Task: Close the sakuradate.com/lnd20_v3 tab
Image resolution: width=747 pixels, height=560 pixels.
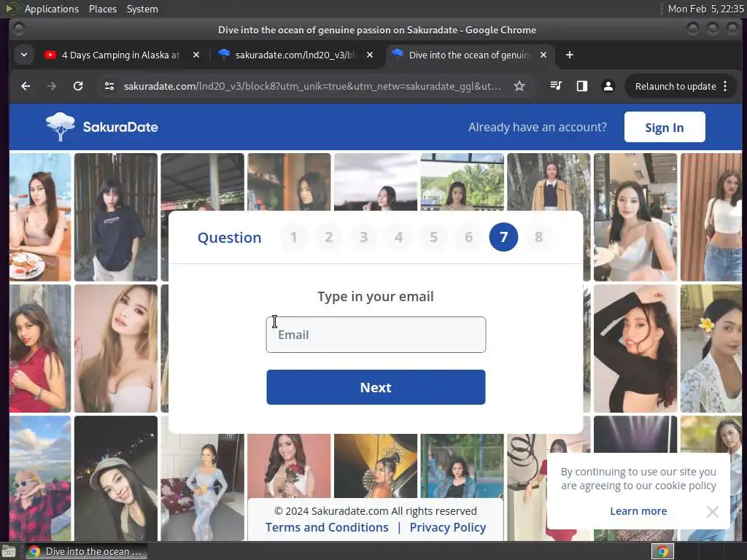Action: click(370, 55)
